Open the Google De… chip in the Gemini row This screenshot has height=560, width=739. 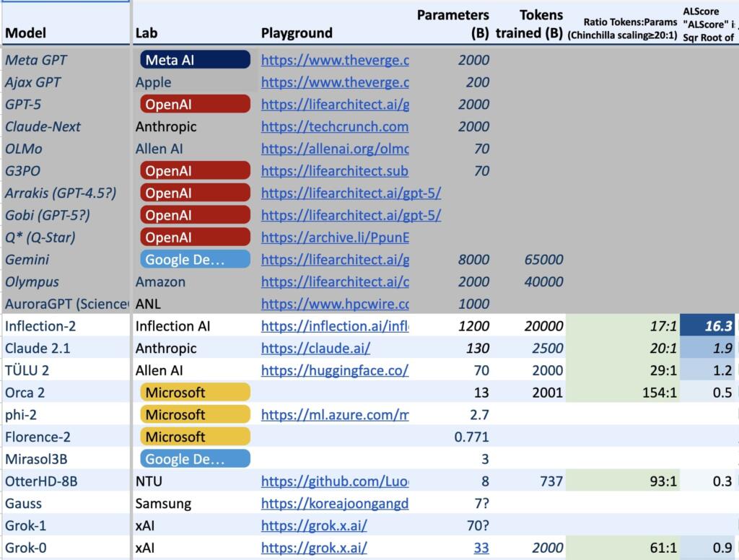(195, 260)
